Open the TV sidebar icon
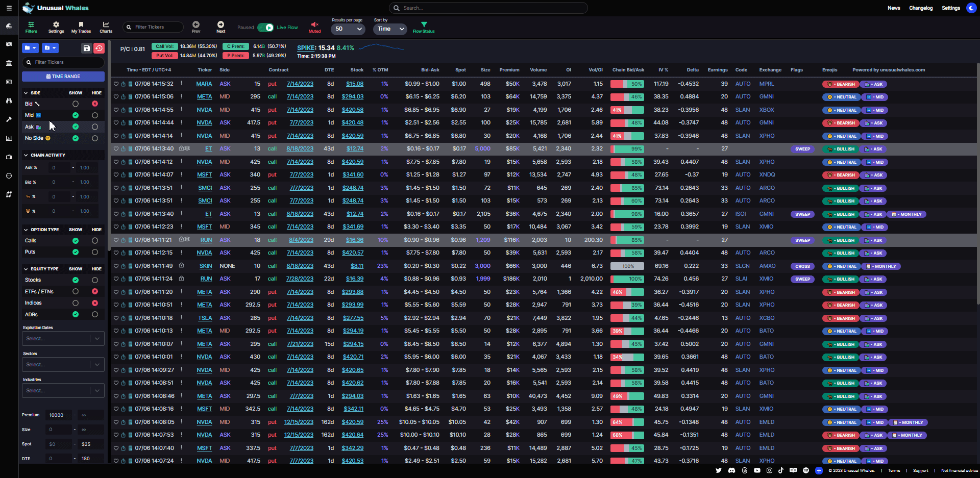 pos(9,157)
